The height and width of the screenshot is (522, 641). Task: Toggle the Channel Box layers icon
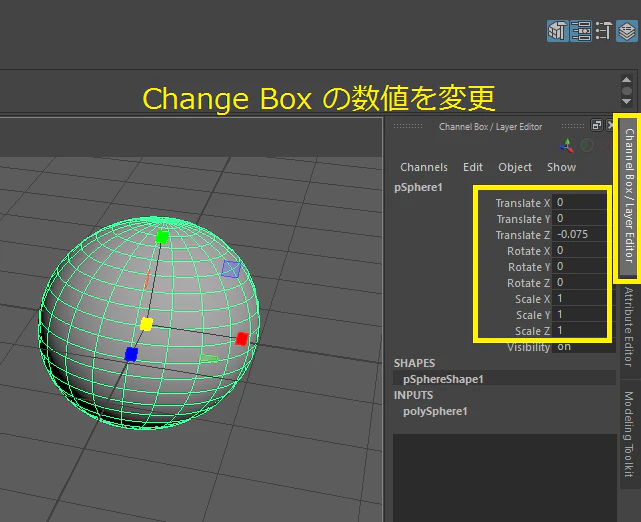(627, 31)
